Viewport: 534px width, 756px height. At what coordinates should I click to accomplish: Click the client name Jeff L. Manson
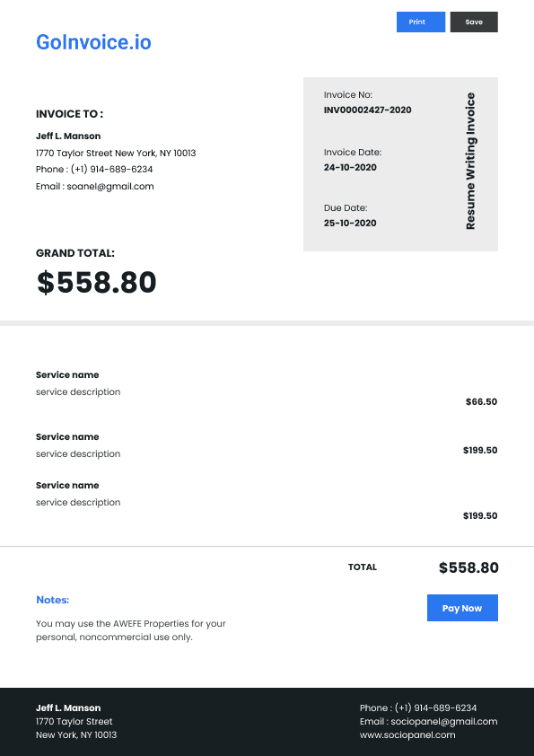pyautogui.click(x=68, y=136)
